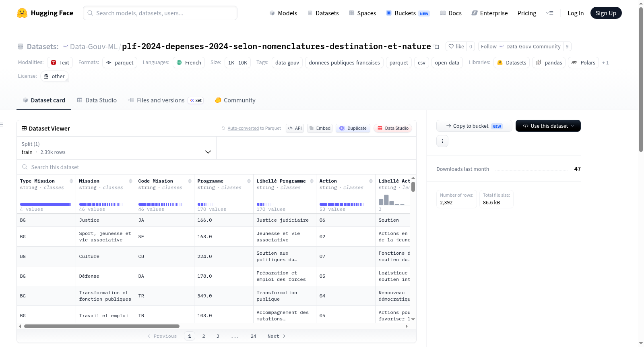Open the three-dot more options button
Screen dimensions: 644x347
coord(442,141)
